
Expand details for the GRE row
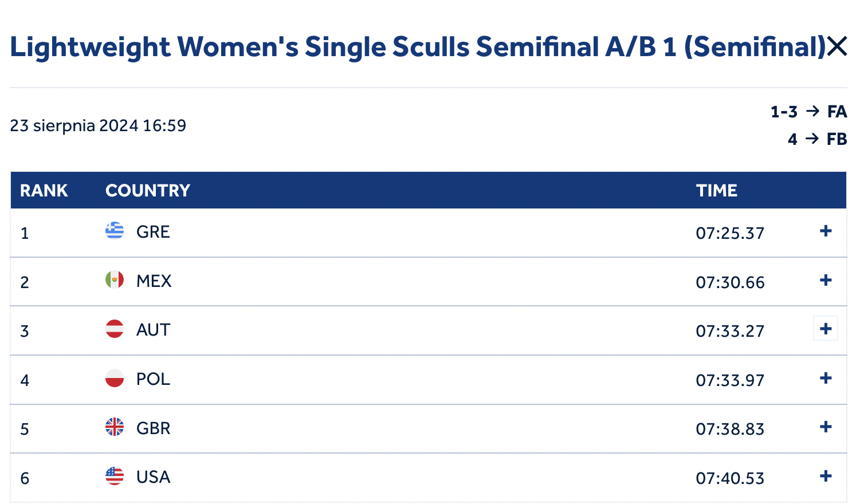(x=826, y=231)
